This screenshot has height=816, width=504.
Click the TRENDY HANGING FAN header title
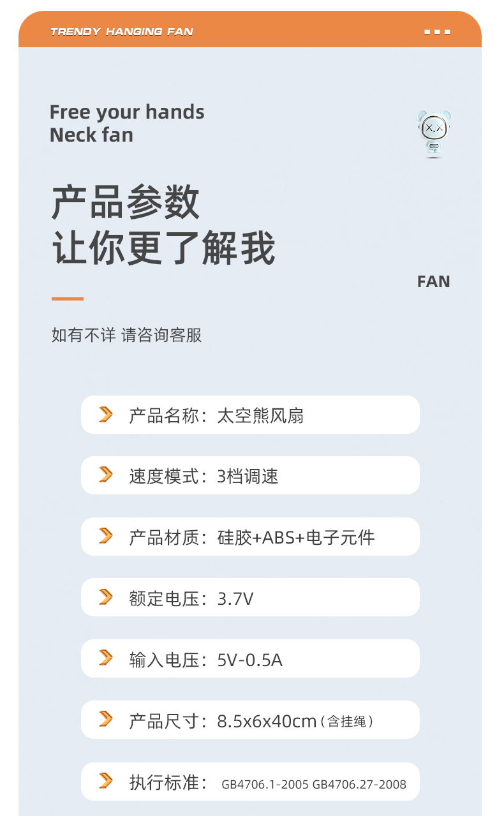pyautogui.click(x=121, y=31)
